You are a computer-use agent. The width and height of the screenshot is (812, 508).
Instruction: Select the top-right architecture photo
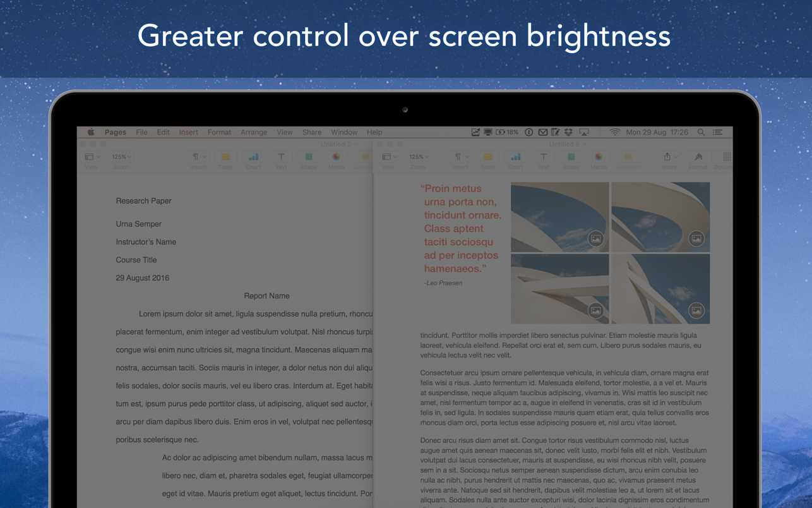660,217
